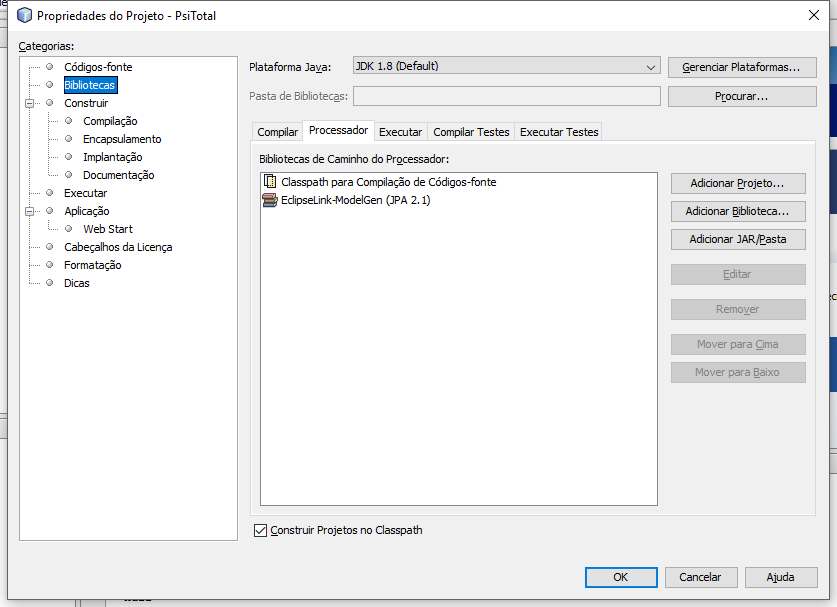
Task: Collapse the Construir tree node
Action: 30,103
